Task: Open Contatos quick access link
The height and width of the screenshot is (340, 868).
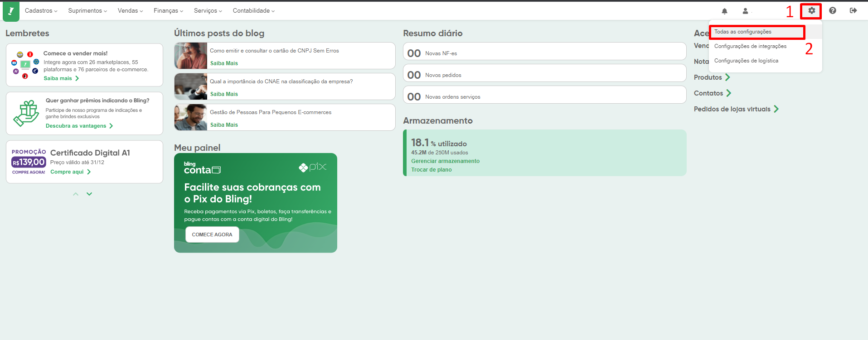Action: tap(708, 93)
